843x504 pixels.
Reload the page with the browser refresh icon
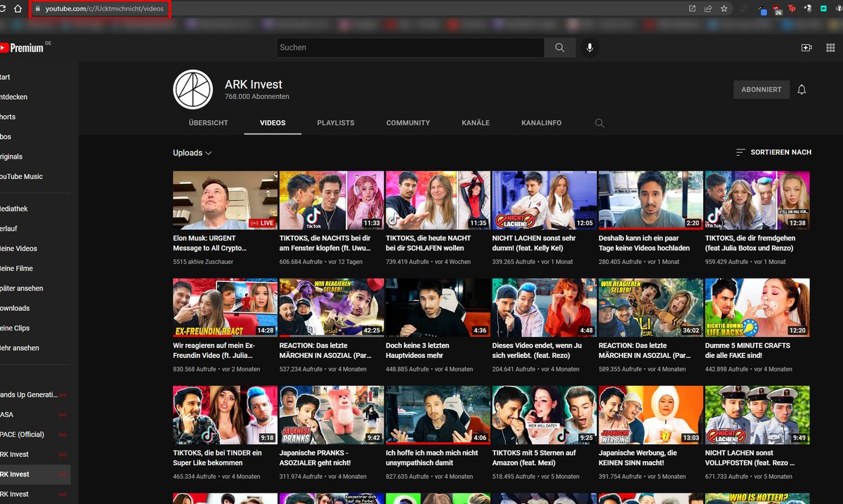4,8
